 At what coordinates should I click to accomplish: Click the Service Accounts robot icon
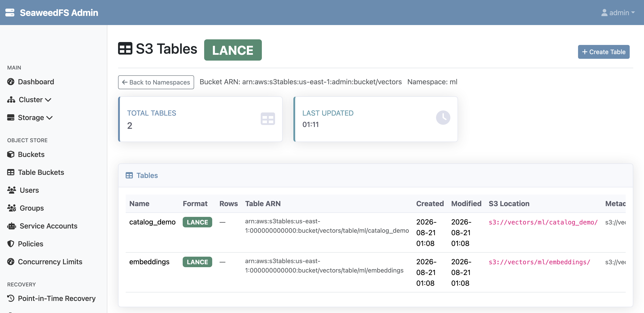(x=11, y=226)
